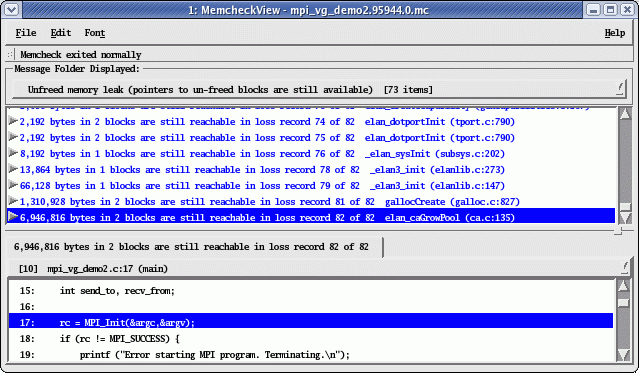The image size is (639, 373).
Task: Open the Font menu
Action: click(95, 33)
